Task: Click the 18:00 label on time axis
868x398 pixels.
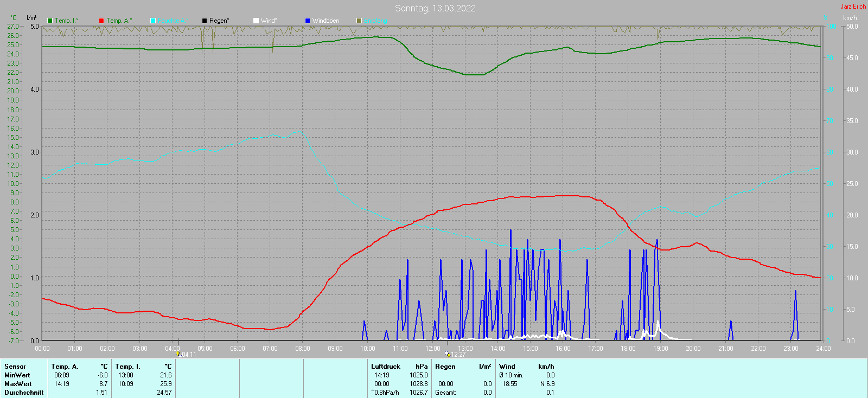Action: (x=628, y=349)
